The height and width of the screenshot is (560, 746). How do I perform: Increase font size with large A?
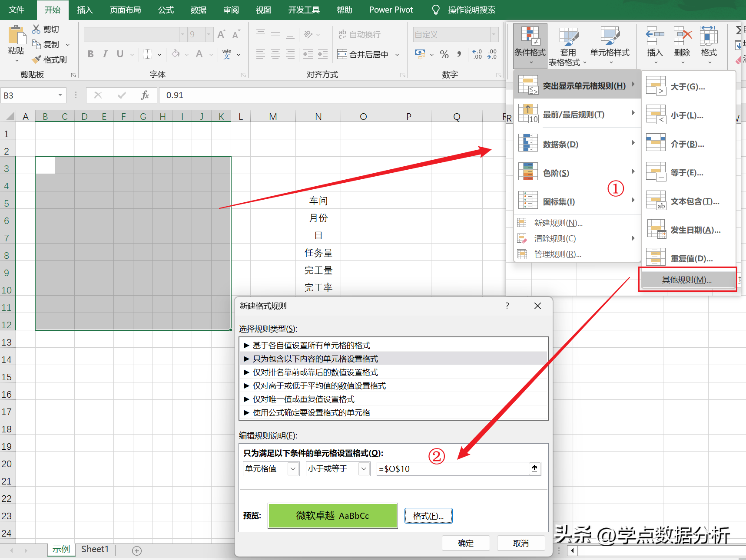[x=221, y=34]
